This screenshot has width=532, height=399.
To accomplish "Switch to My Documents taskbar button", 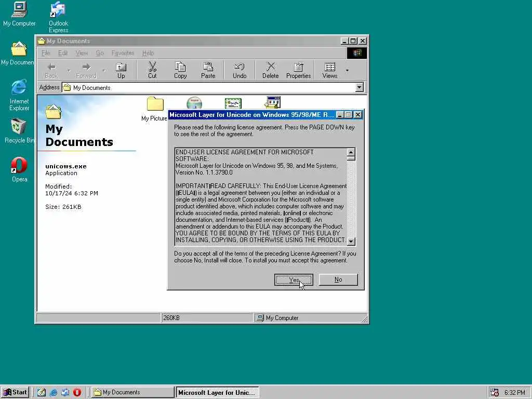I will point(132,392).
